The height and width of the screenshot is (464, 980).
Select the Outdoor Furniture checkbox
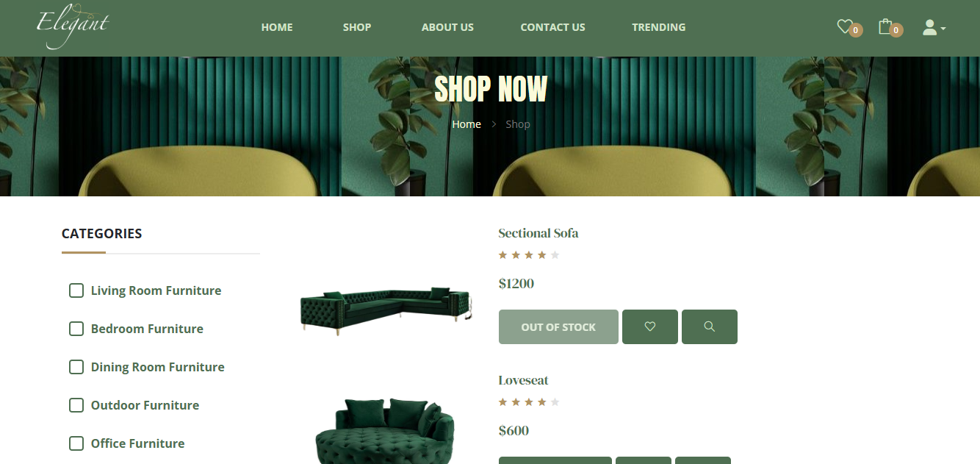pos(76,405)
